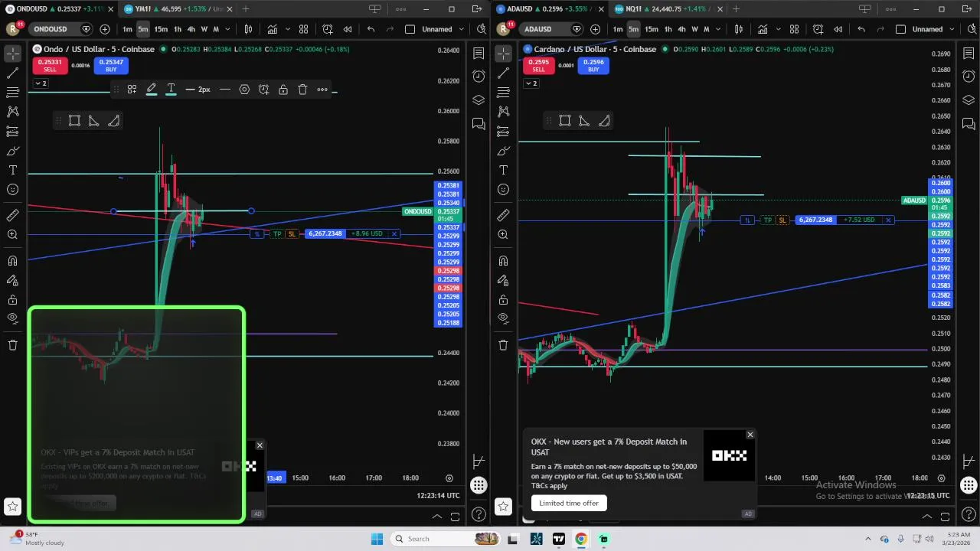980x551 pixels.
Task: Select the 1m timeframe in ADAUSD window
Action: [x=617, y=29]
